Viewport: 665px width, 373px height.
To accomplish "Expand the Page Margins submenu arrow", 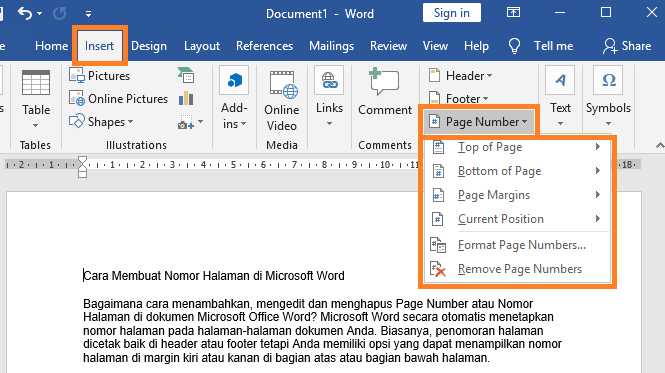I will (598, 195).
